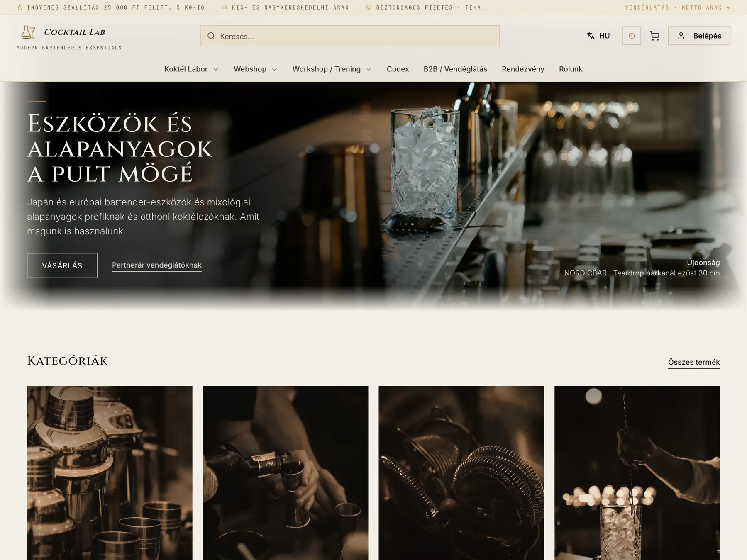Focus the Keresés search field
This screenshot has width=747, height=560.
pyautogui.click(x=350, y=36)
